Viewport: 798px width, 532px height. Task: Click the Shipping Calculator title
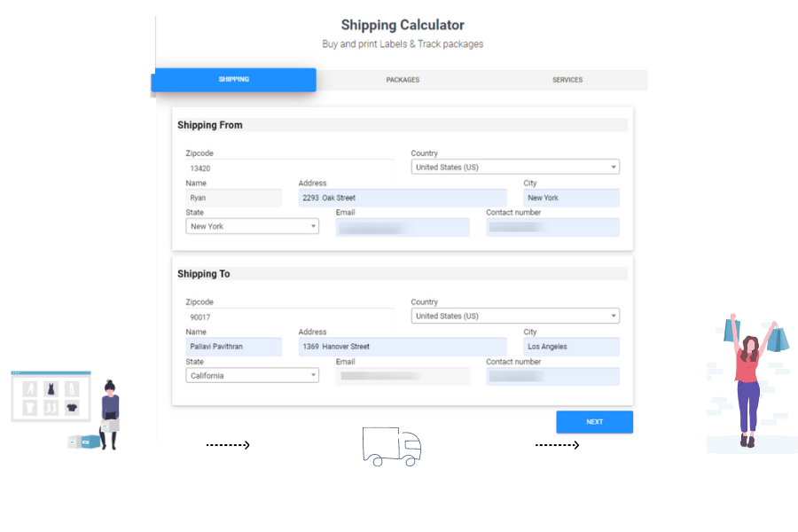coord(403,25)
